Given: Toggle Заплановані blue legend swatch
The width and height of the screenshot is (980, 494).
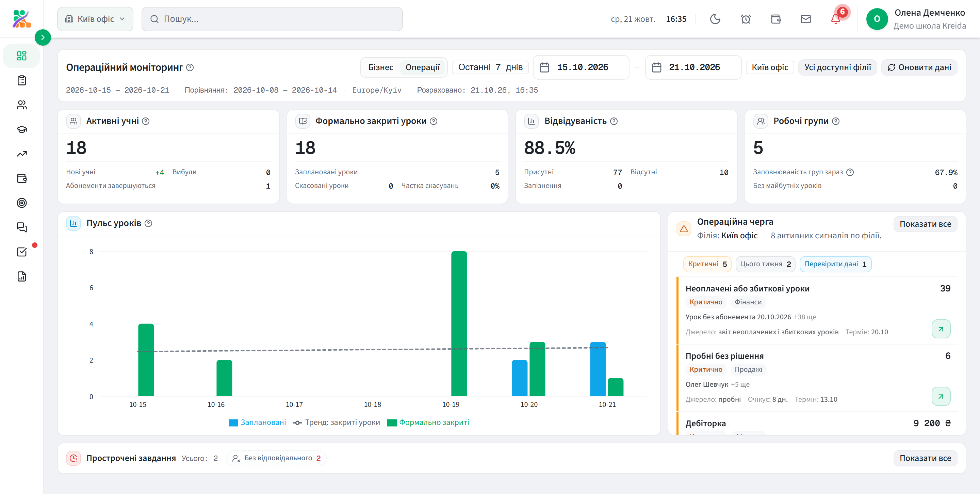Looking at the screenshot, I should (x=233, y=423).
